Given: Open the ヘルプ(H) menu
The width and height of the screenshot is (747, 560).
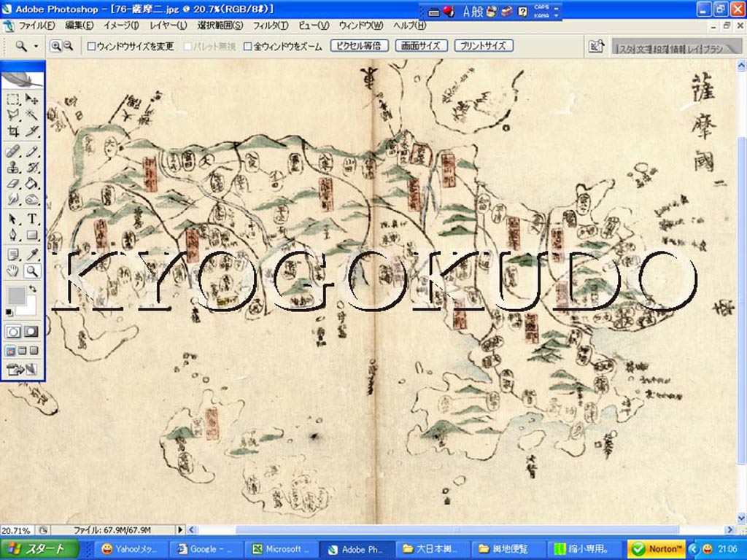Looking at the screenshot, I should [410, 26].
